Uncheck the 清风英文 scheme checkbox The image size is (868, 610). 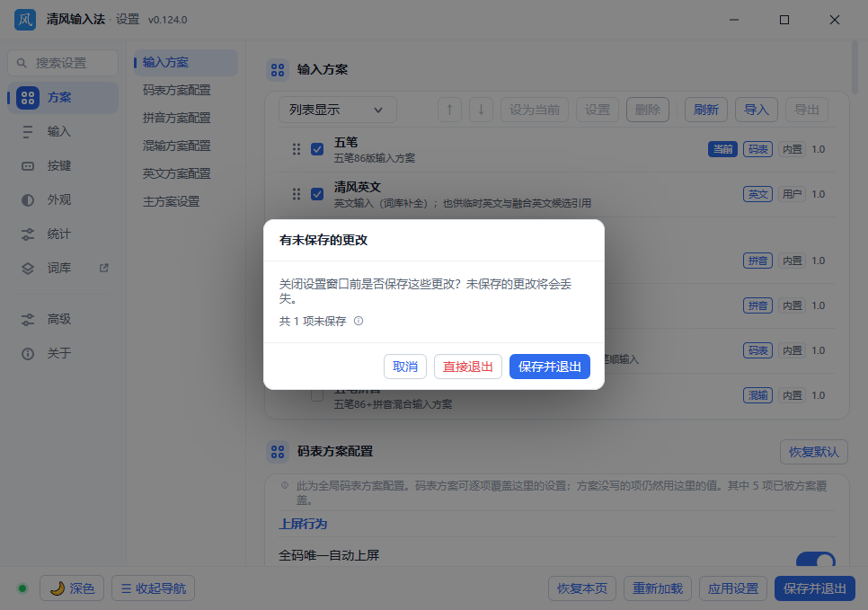(317, 194)
